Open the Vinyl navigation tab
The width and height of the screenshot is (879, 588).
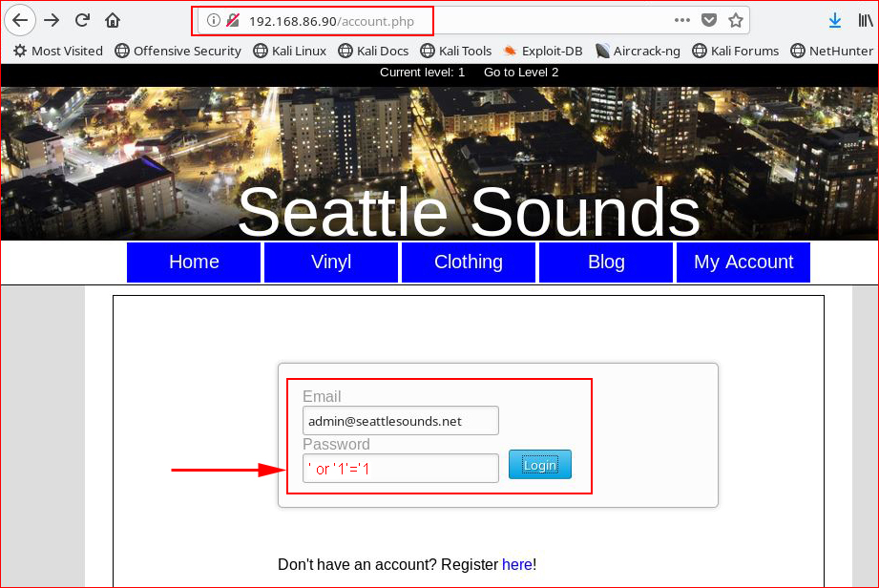331,262
